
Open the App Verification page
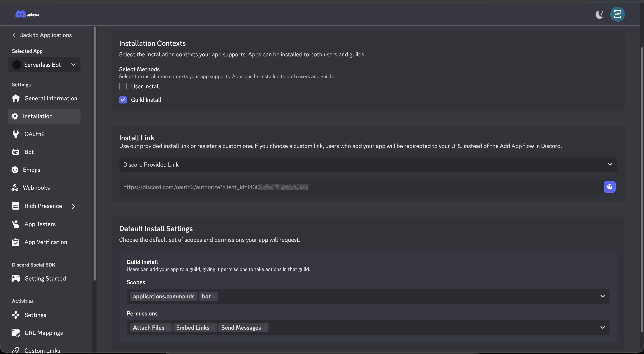tap(45, 242)
